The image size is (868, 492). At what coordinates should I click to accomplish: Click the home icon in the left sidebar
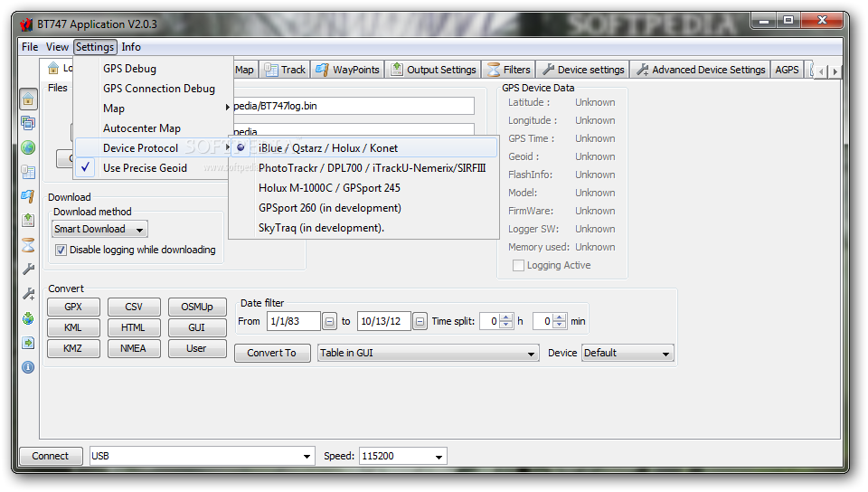(x=28, y=99)
